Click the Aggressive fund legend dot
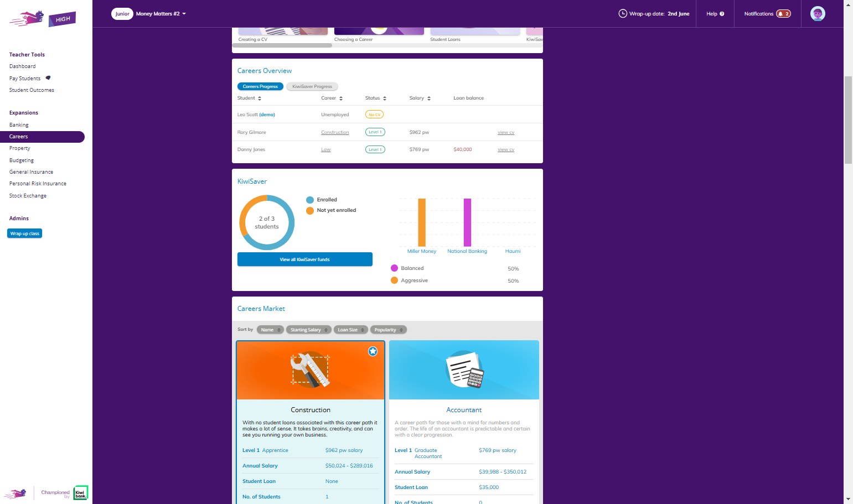The height and width of the screenshot is (504, 853). pos(395,280)
